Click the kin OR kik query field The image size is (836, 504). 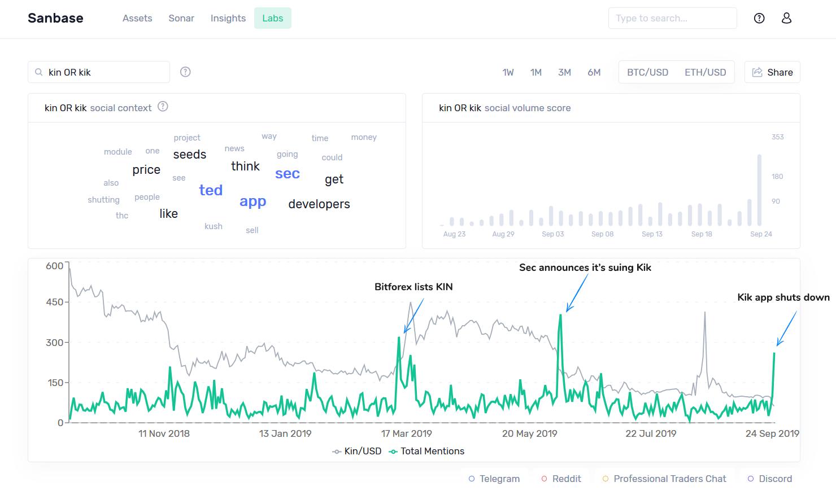coord(99,72)
